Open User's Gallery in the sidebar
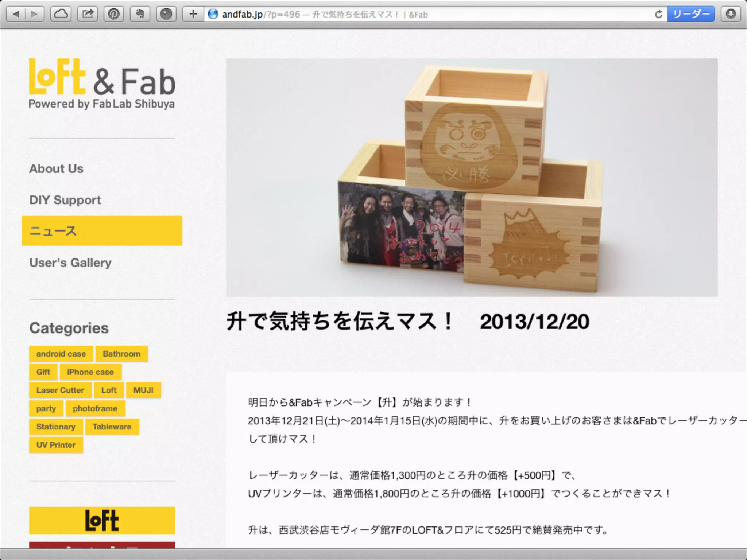 click(70, 262)
